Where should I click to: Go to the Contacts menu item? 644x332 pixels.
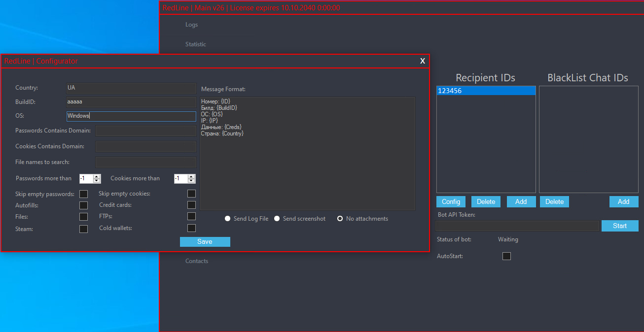point(197,261)
